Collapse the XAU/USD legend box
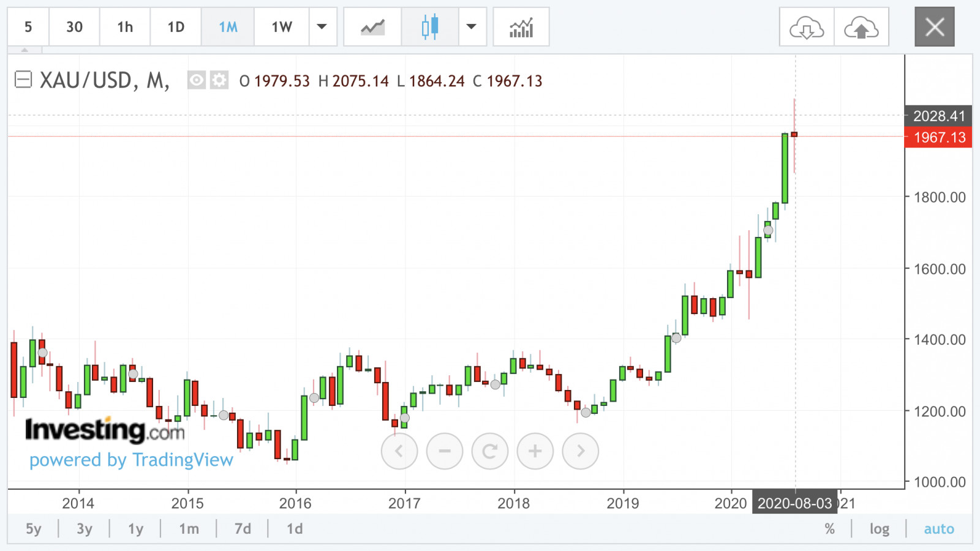 coord(23,80)
